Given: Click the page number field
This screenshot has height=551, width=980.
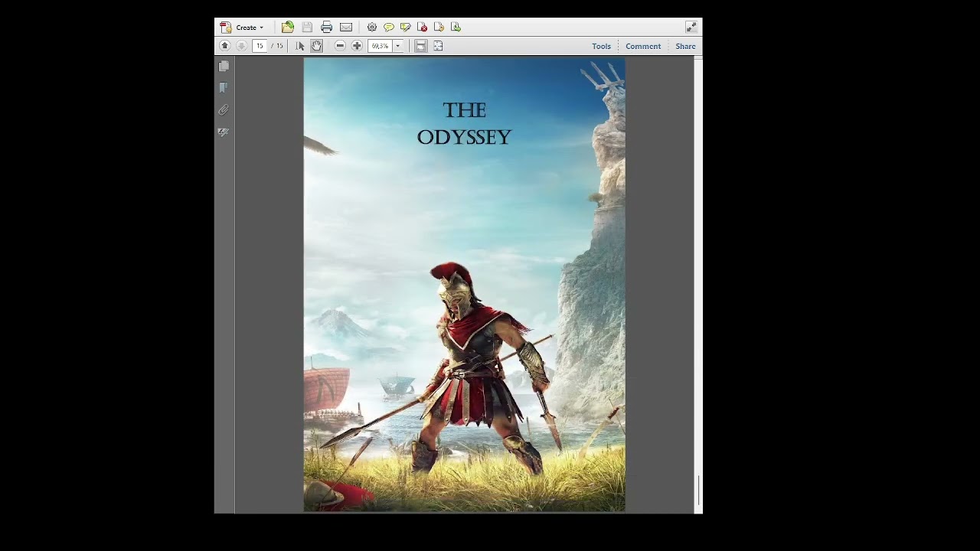Looking at the screenshot, I should click(x=260, y=46).
